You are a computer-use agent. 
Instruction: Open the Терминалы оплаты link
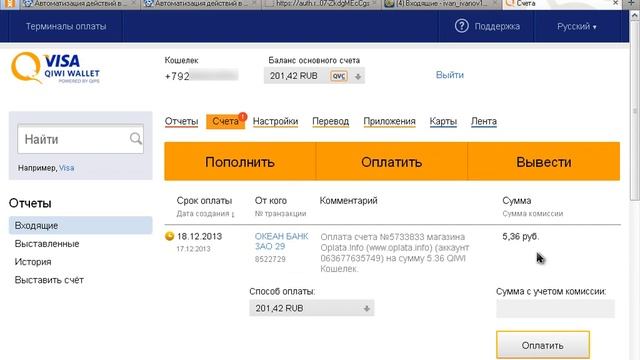[66, 27]
